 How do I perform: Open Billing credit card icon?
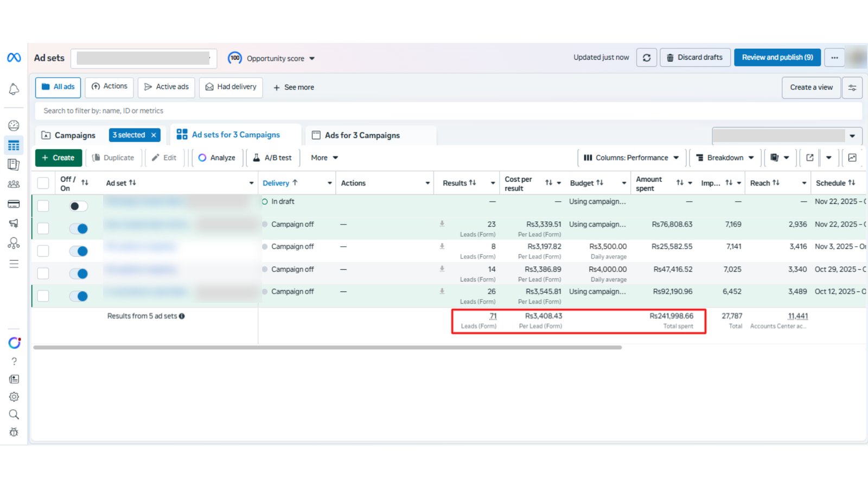click(14, 204)
